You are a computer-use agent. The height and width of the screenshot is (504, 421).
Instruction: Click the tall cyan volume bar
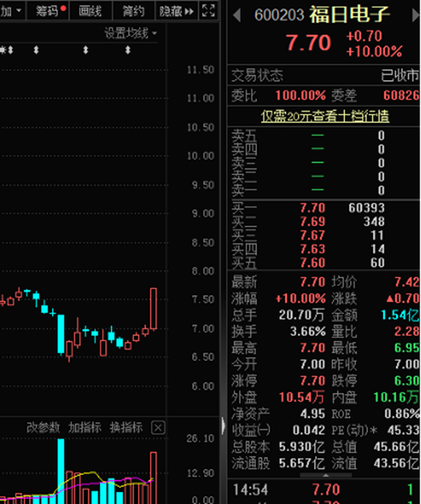pos(60,471)
